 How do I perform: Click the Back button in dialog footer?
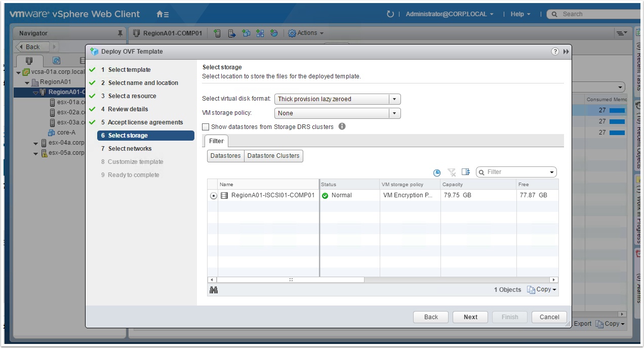tap(431, 317)
